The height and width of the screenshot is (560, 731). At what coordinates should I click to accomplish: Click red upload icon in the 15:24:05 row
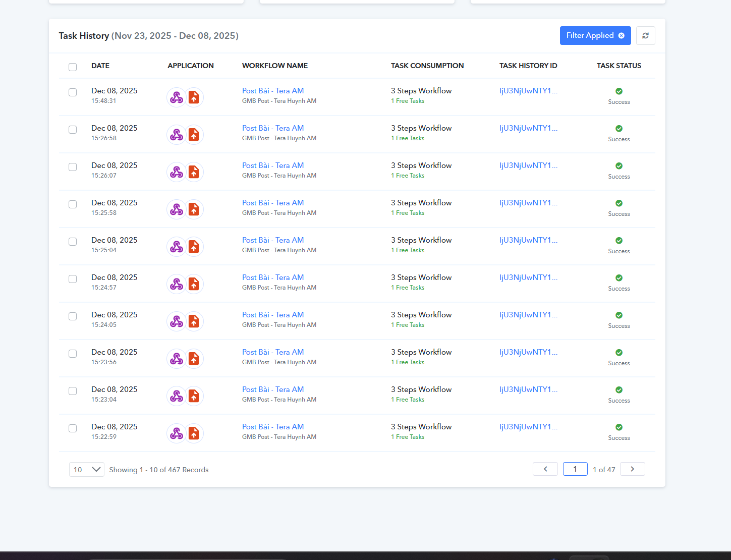(x=194, y=321)
